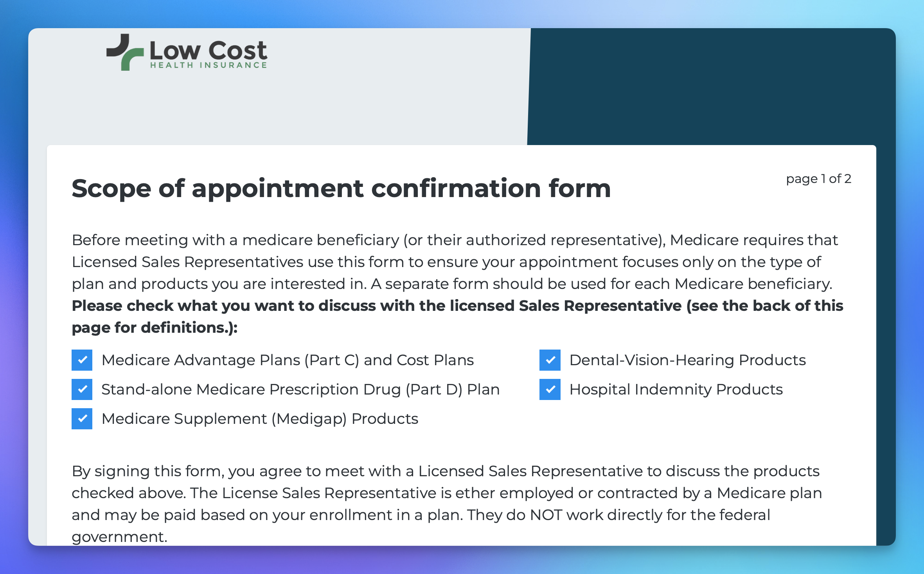The height and width of the screenshot is (574, 924).
Task: Click the Medicare Advantage Plans label text
Action: 288,360
